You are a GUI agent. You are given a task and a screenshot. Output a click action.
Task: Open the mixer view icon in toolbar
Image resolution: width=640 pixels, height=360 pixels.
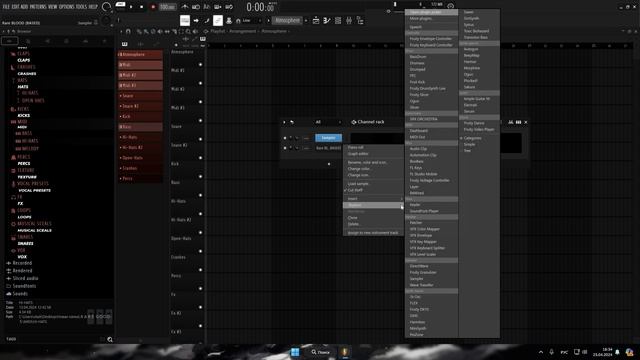click(x=349, y=20)
